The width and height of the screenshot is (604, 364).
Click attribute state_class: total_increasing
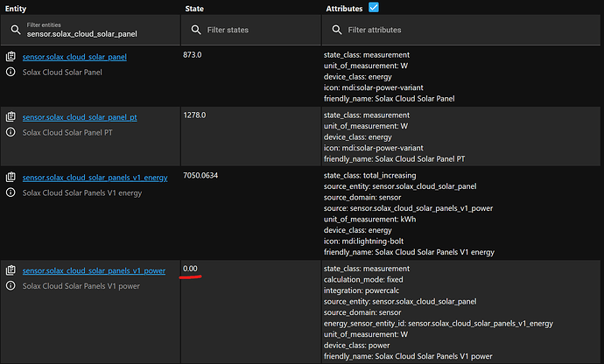pos(369,176)
